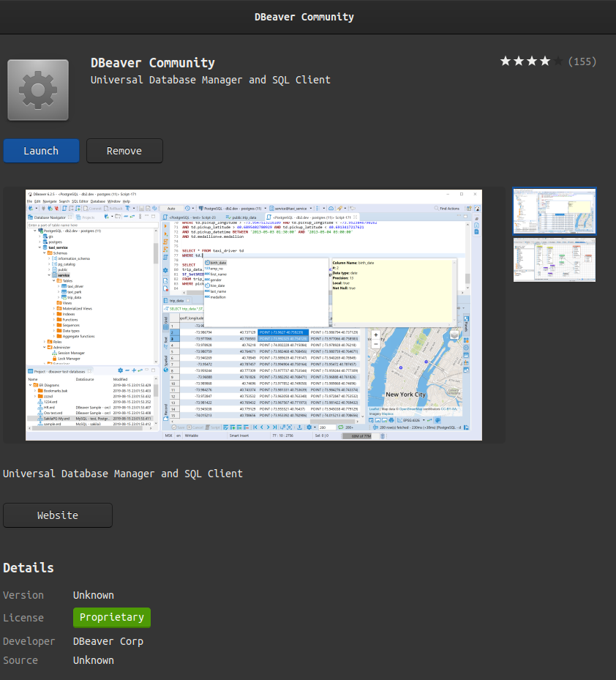Click the Details section heading
The height and width of the screenshot is (680, 616).
29,568
